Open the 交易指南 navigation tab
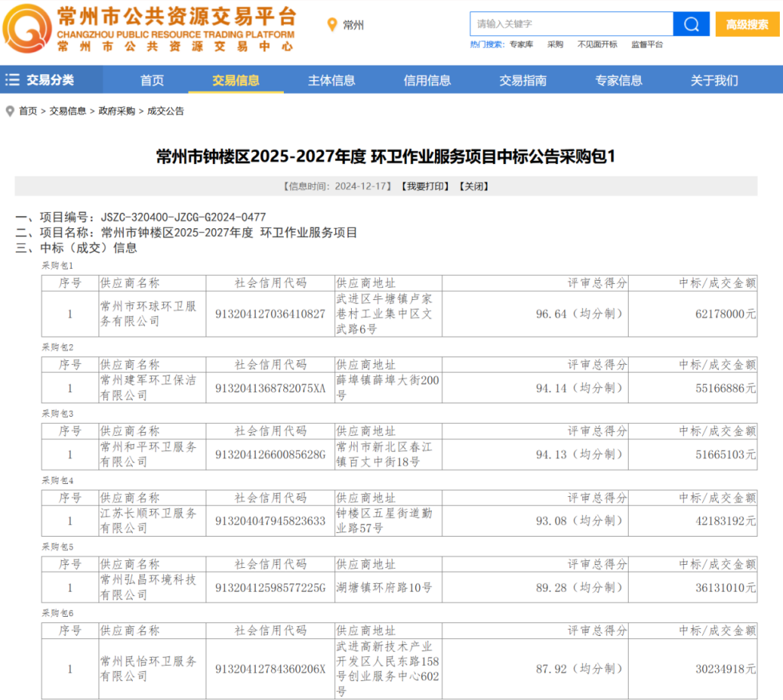Screen dimensions: 783x700 (x=523, y=80)
